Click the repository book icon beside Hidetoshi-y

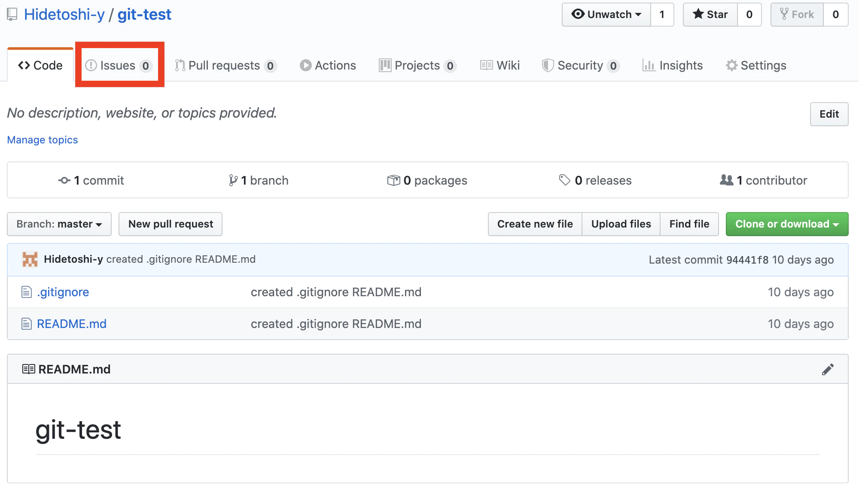(x=12, y=15)
